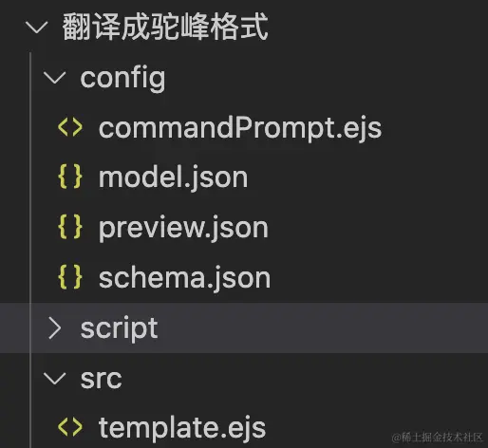
Task: Collapse the 翻译成驼峰格式 root folder chevron
Action: 37,28
